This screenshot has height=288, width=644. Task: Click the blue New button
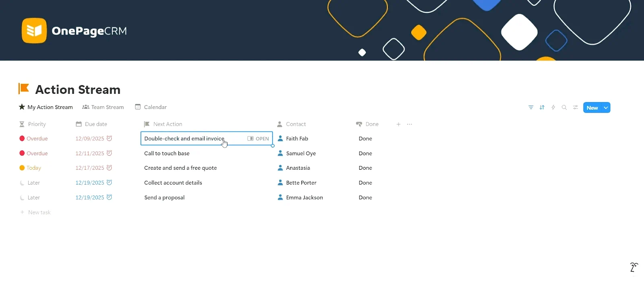[x=592, y=108]
